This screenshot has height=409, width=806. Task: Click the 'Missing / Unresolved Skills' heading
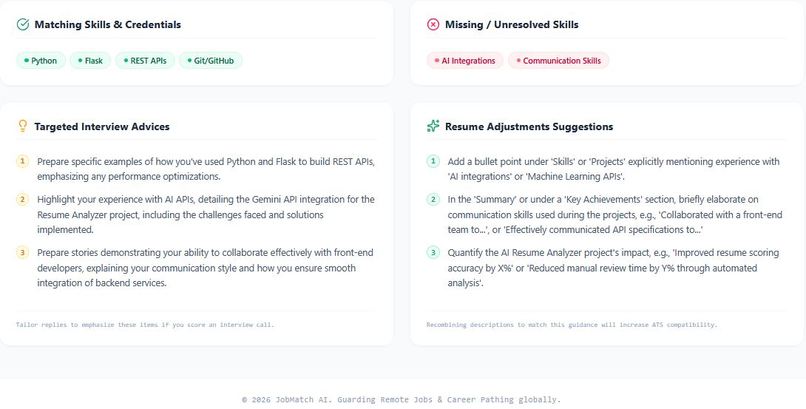[x=511, y=25]
